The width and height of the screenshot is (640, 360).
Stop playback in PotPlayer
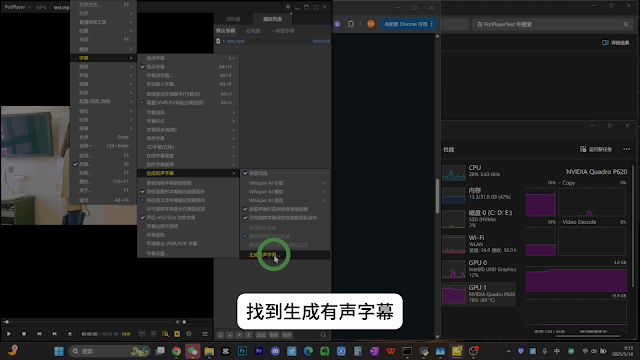(24, 334)
